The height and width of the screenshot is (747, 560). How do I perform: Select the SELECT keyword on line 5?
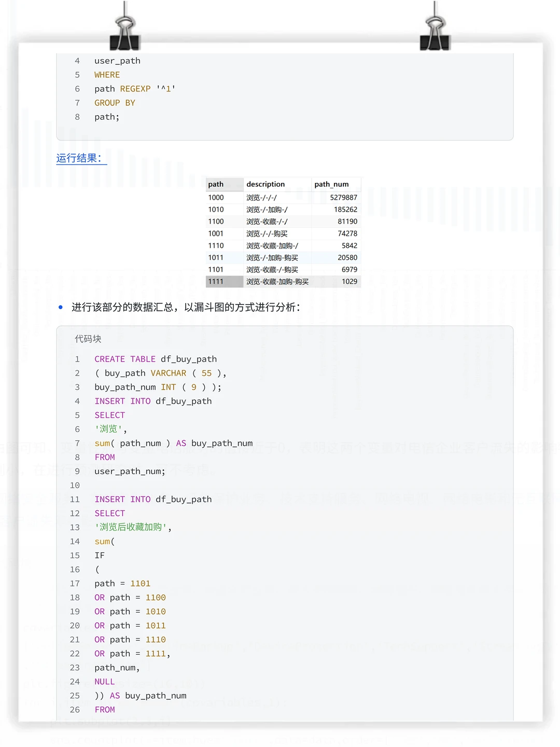click(109, 415)
